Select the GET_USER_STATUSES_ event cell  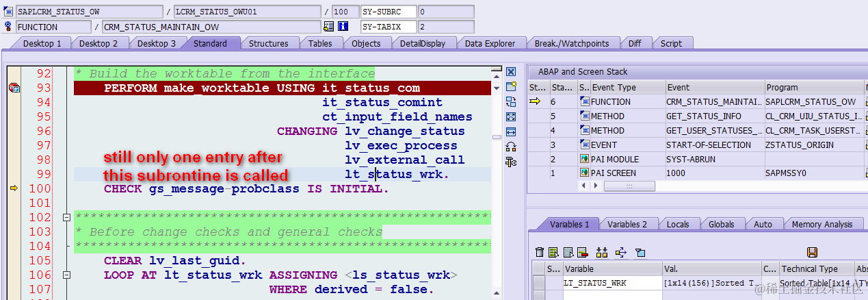point(714,130)
